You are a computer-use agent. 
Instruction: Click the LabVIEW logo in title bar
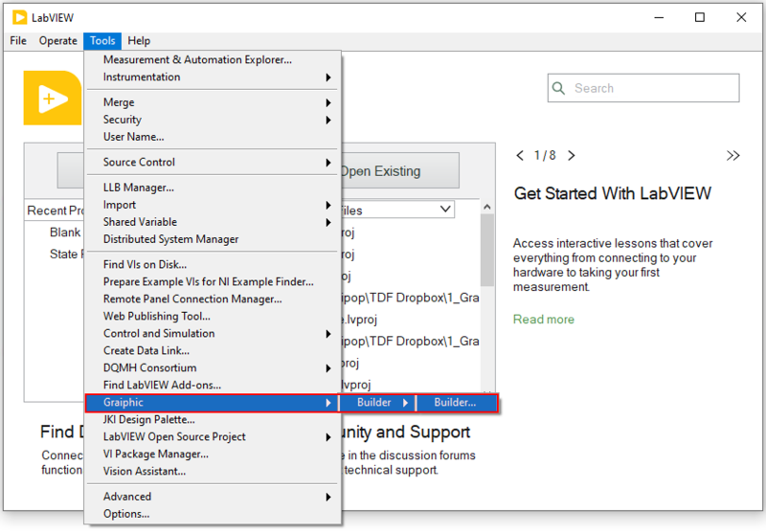(x=19, y=17)
